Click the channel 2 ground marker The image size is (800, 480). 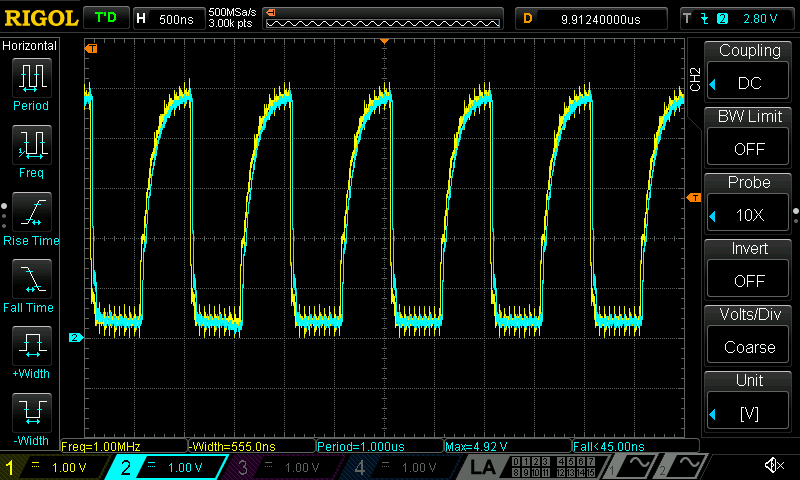tap(76, 338)
